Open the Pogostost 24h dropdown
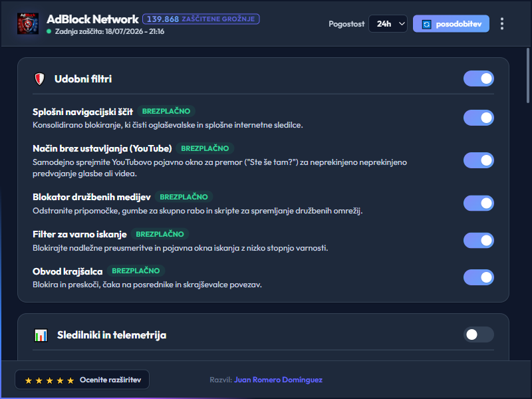This screenshot has width=532, height=399. tap(388, 24)
